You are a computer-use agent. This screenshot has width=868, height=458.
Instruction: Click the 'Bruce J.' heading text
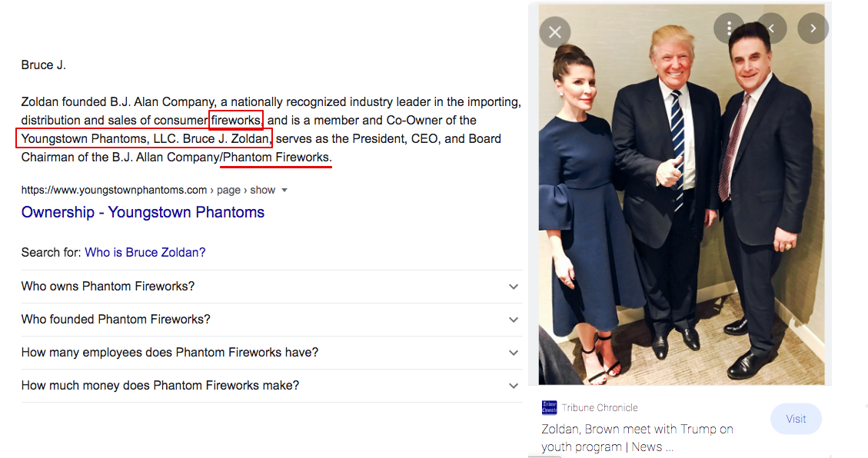tap(44, 65)
